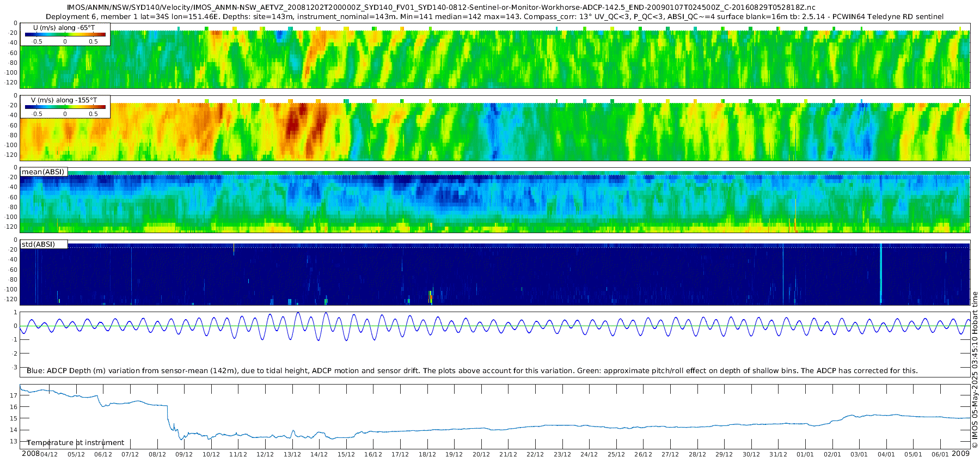
Task: Click the V velocity colorbar legend
Action: (65, 107)
